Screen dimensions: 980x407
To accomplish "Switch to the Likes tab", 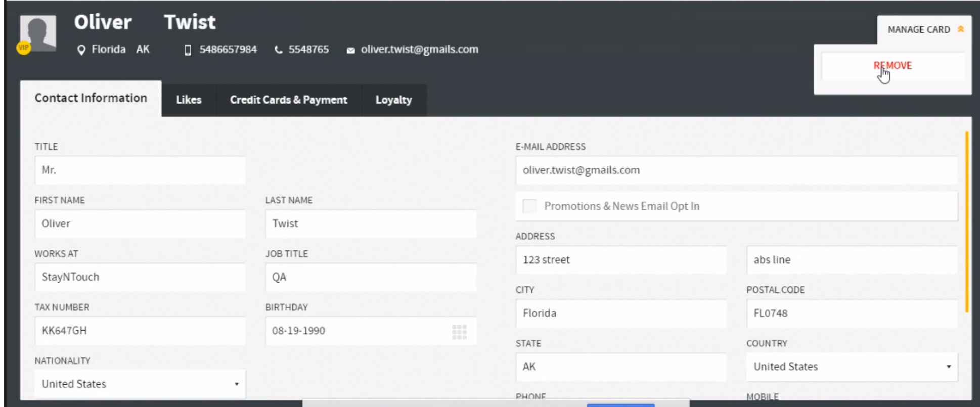I will 189,100.
